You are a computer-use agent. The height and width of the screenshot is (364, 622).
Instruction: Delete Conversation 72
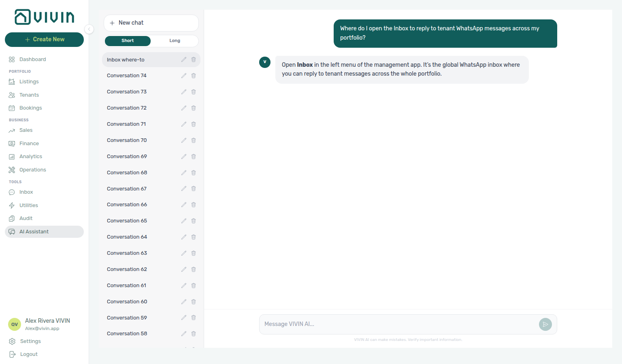click(194, 108)
